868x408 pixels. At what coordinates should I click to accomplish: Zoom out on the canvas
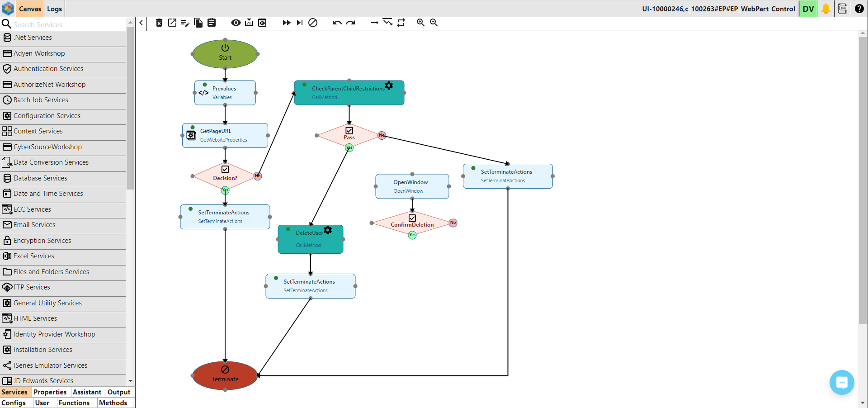[x=434, y=23]
